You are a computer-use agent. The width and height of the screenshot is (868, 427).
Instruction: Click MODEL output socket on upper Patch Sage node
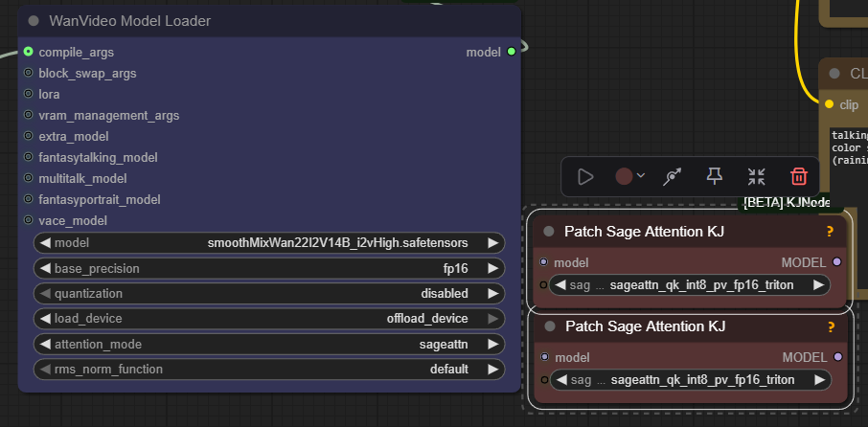click(x=837, y=261)
